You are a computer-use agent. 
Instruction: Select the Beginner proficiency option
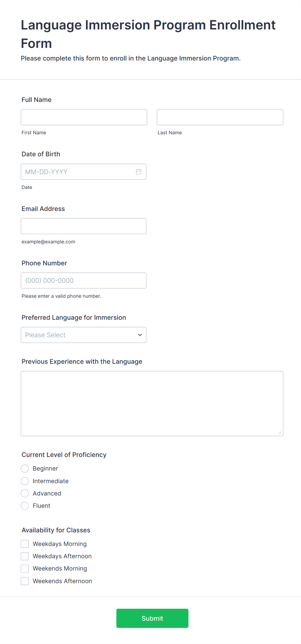click(x=25, y=469)
